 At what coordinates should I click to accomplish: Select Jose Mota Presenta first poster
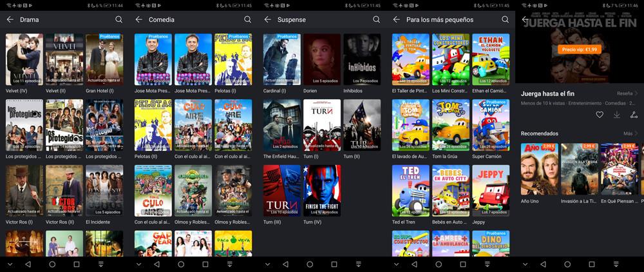pyautogui.click(x=153, y=59)
